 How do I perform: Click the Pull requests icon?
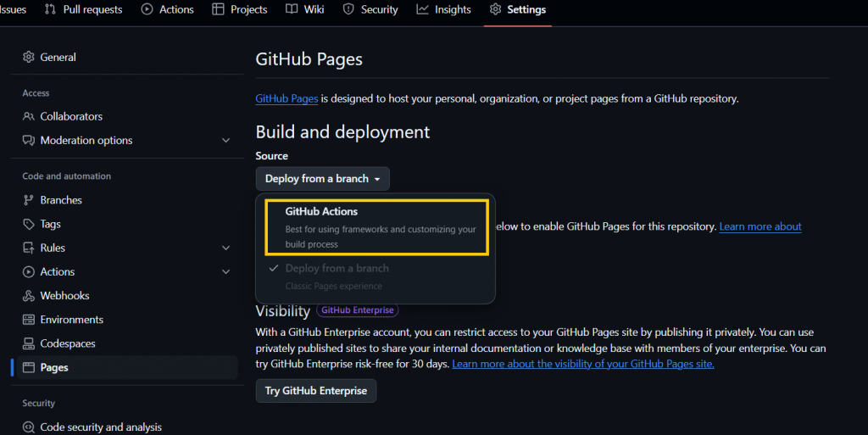(x=50, y=9)
